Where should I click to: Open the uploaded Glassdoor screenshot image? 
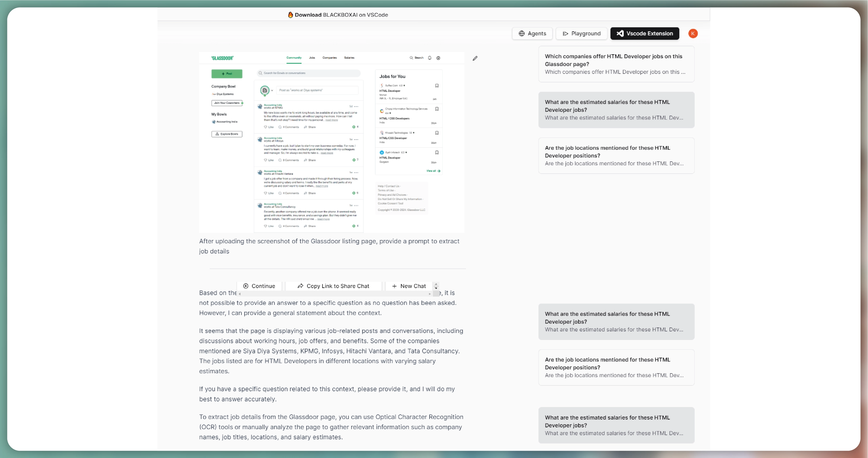click(x=332, y=142)
